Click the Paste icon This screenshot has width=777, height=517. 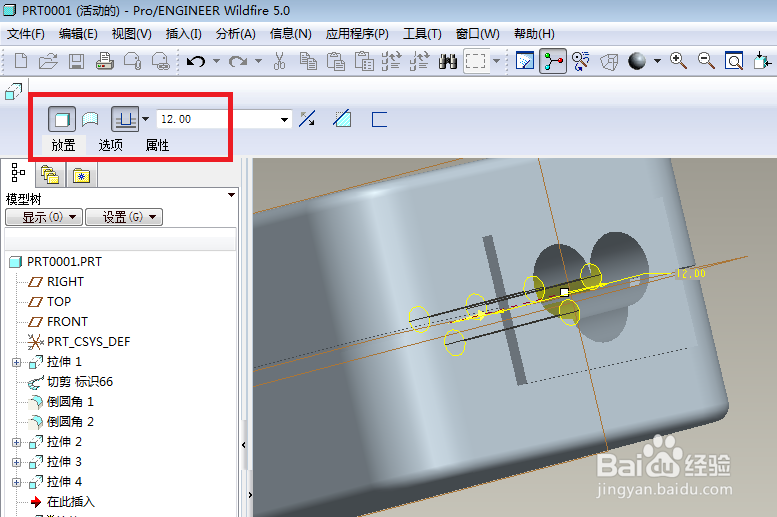[336, 61]
